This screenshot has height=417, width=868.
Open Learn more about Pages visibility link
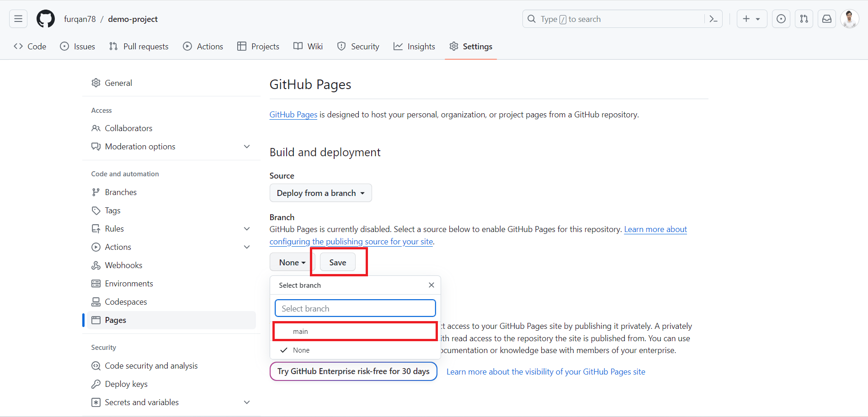click(x=546, y=372)
